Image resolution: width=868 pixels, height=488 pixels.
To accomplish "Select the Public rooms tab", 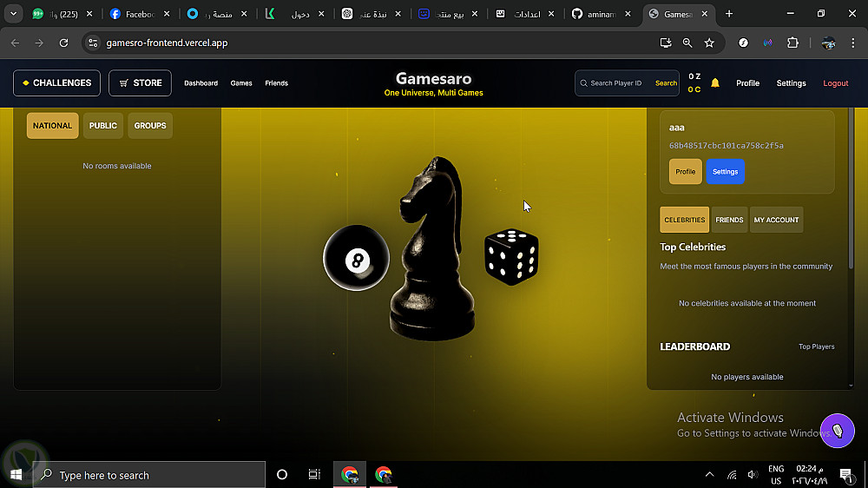I will [103, 126].
